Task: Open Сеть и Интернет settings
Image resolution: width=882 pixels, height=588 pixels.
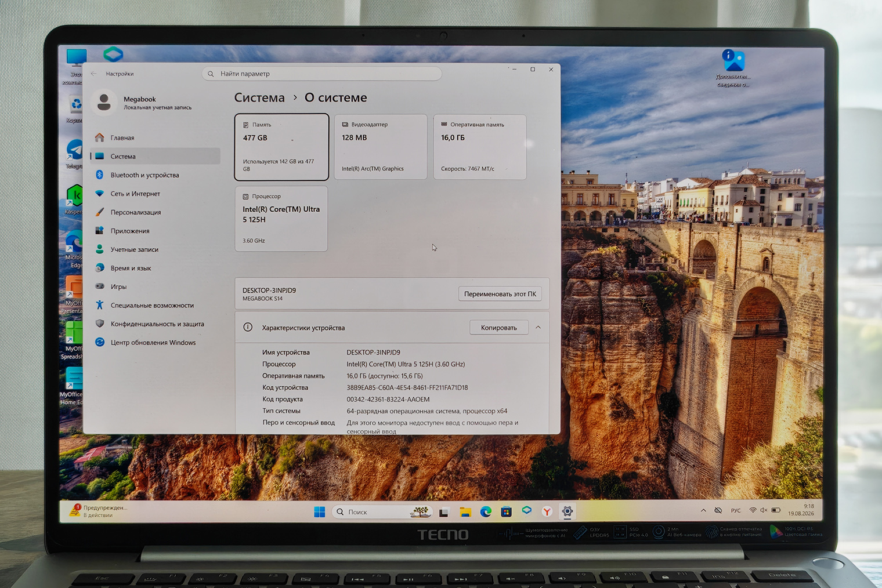Action: coord(156,194)
